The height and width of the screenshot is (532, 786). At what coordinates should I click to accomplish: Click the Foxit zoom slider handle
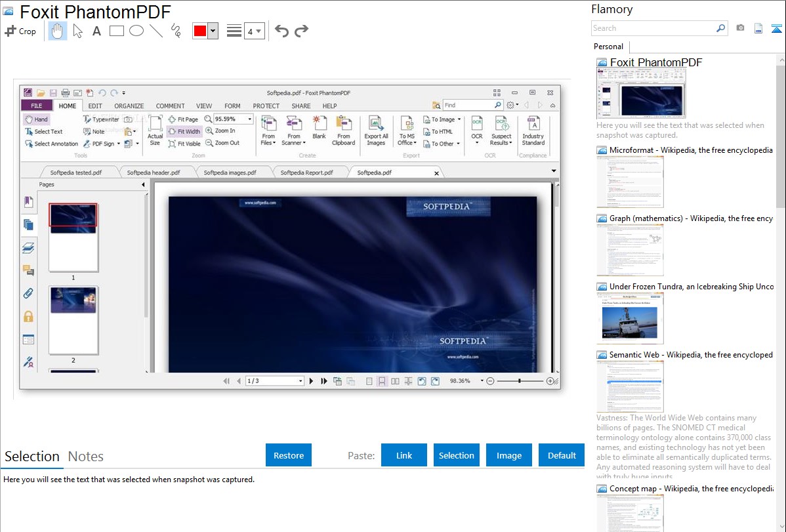tap(520, 381)
